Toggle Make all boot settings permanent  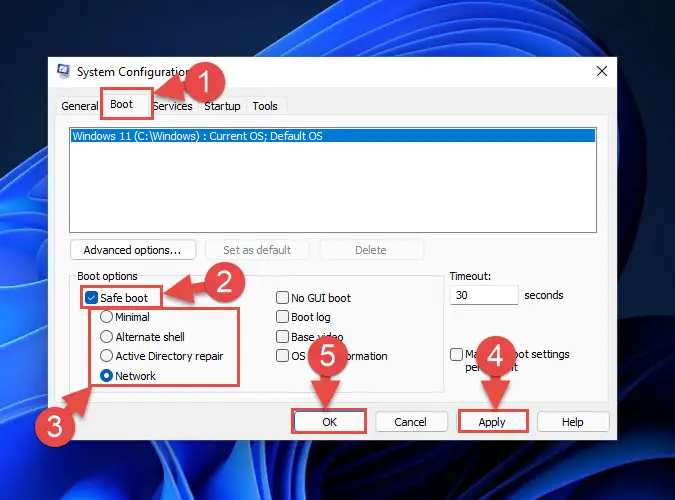click(x=456, y=354)
